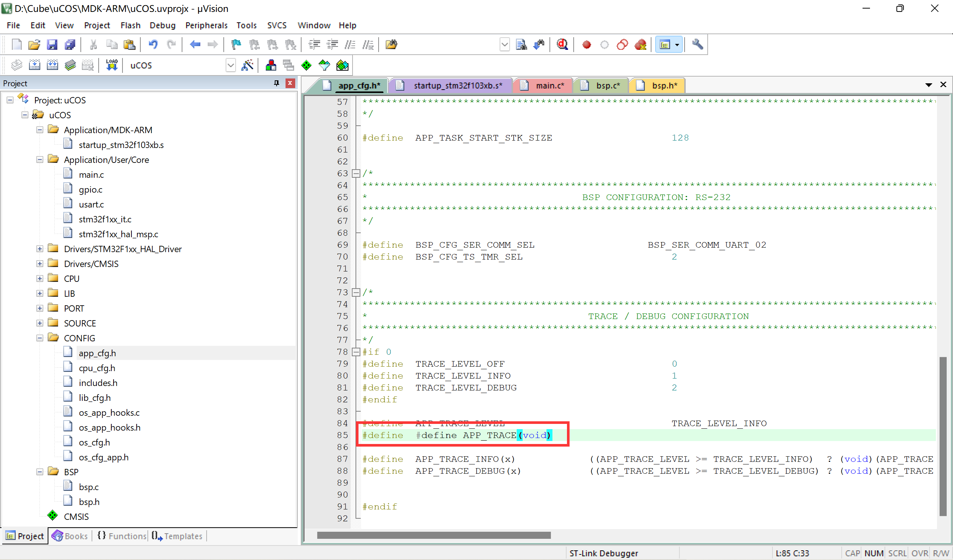Click the Save All files icon
953x560 pixels.
point(70,45)
